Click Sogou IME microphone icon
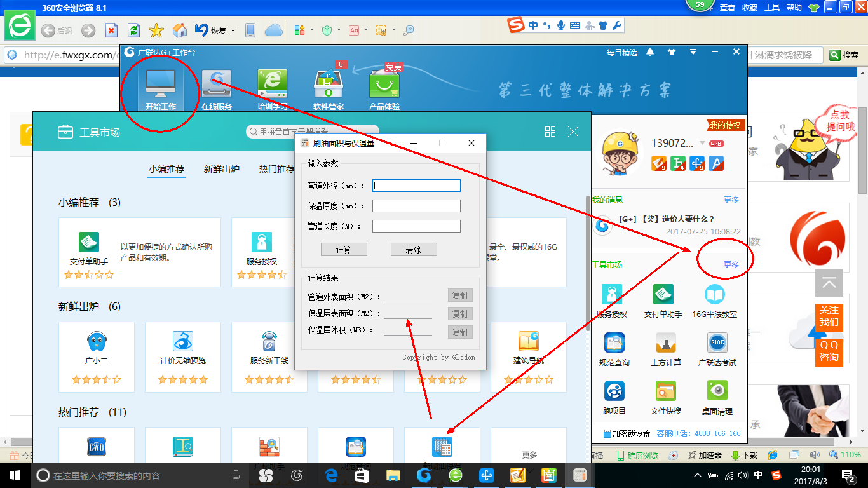The width and height of the screenshot is (868, 488). 560,25
